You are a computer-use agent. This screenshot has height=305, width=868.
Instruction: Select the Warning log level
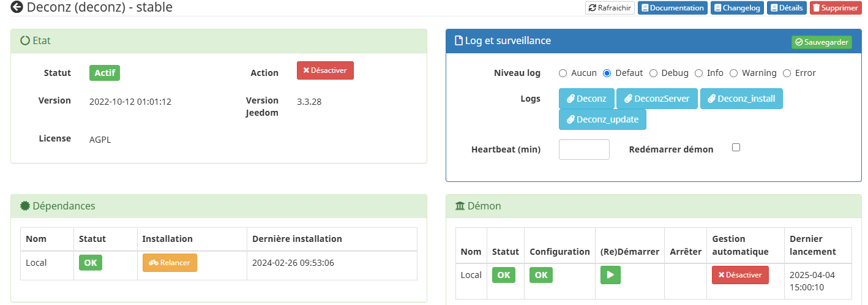[733, 73]
